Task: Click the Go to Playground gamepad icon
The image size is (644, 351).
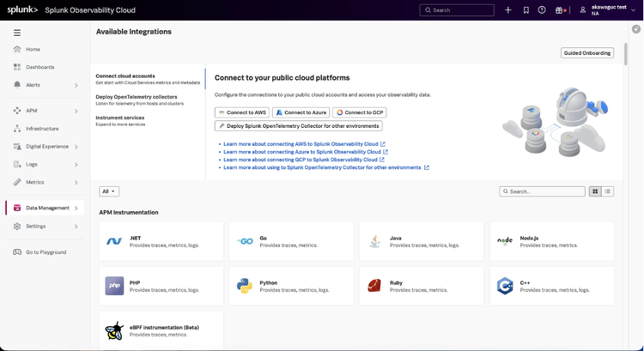Action: pyautogui.click(x=17, y=252)
